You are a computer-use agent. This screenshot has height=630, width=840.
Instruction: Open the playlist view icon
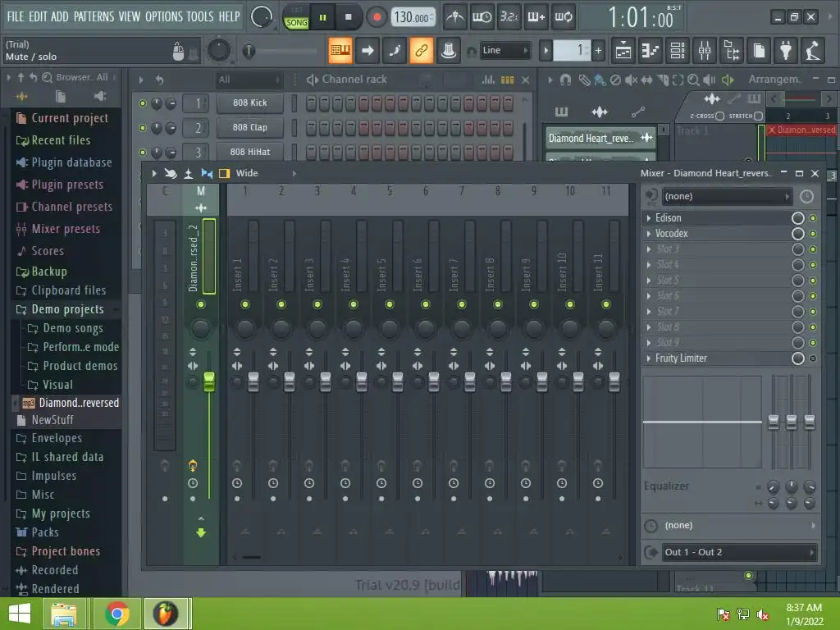coord(623,51)
